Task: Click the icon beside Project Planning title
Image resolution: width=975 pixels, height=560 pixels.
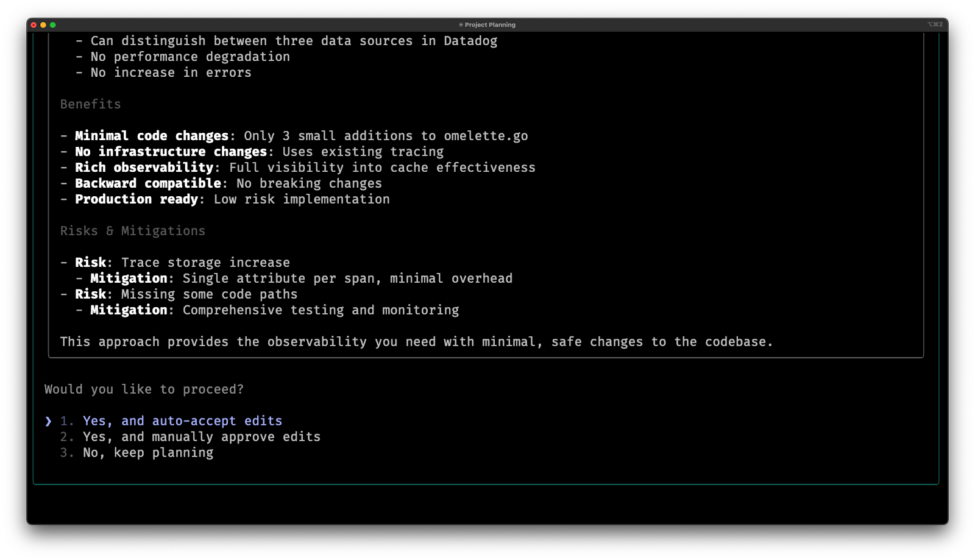Action: (x=461, y=25)
